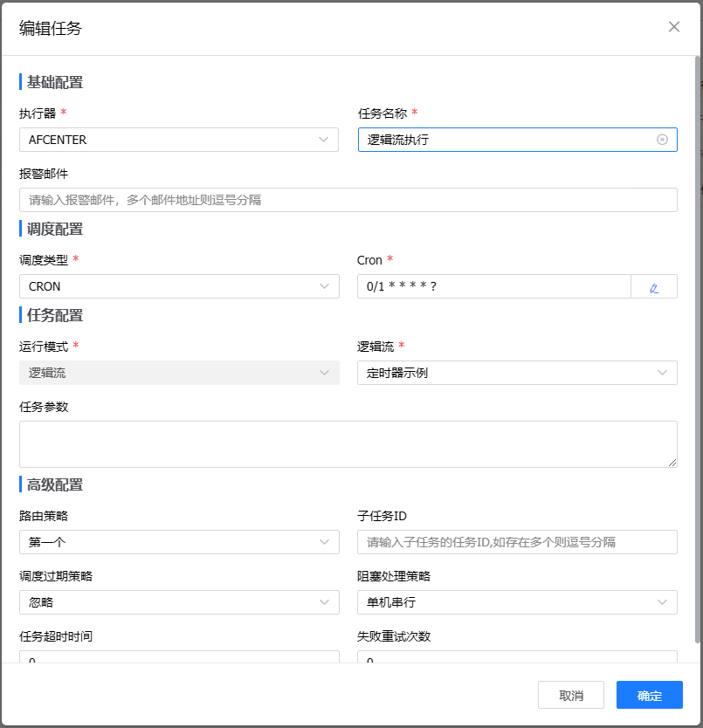Viewport: 703px width, 728px height.
Task: Click the disabled 运行模式 逻辑流 dropdown
Action: (179, 373)
